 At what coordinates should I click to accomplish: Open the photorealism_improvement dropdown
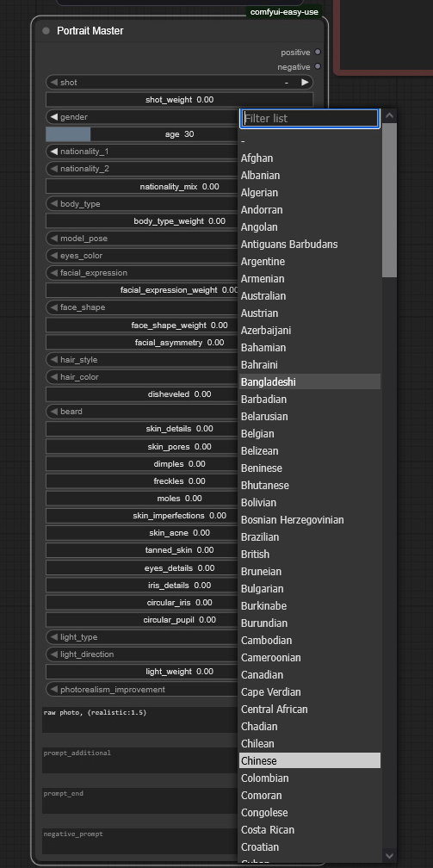click(x=142, y=689)
